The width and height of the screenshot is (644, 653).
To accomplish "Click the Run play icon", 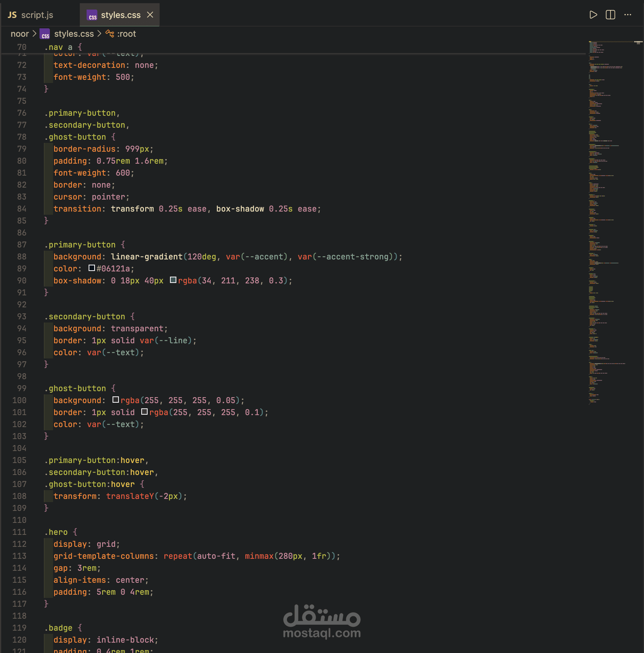I will coord(593,15).
